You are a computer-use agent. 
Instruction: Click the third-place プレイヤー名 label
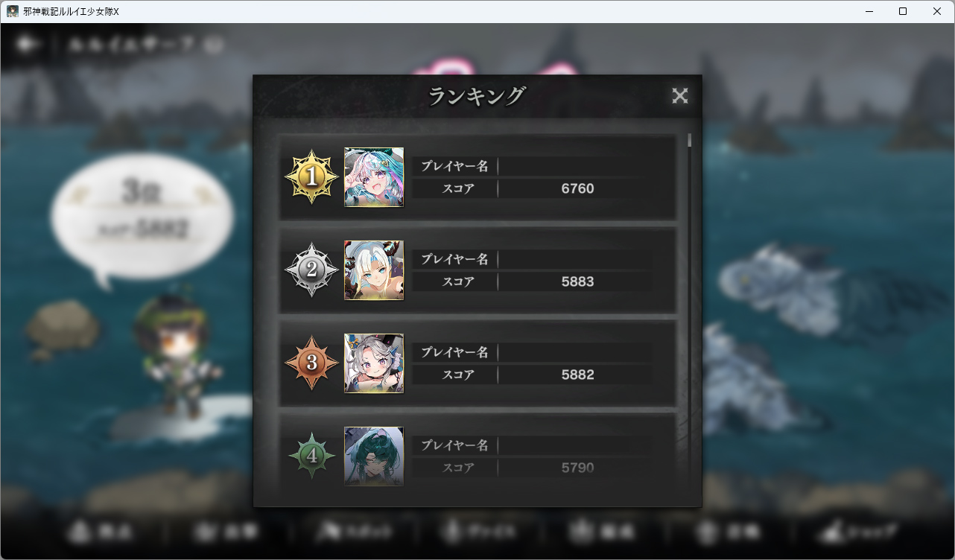(x=454, y=352)
